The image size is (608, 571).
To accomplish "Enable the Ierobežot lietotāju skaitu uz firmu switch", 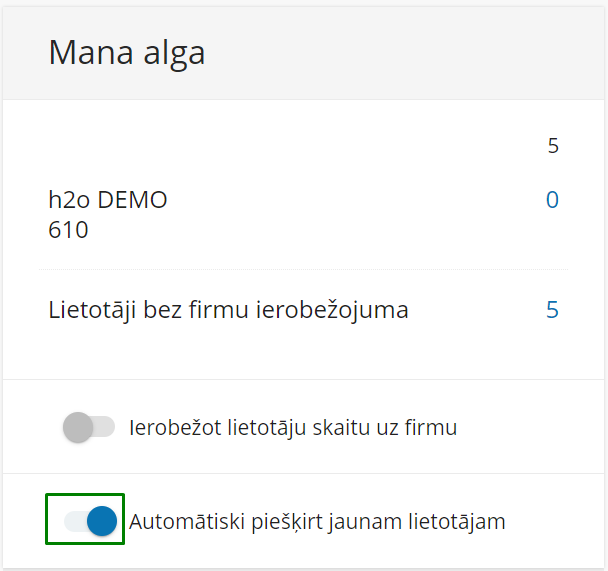I will click(x=89, y=427).
